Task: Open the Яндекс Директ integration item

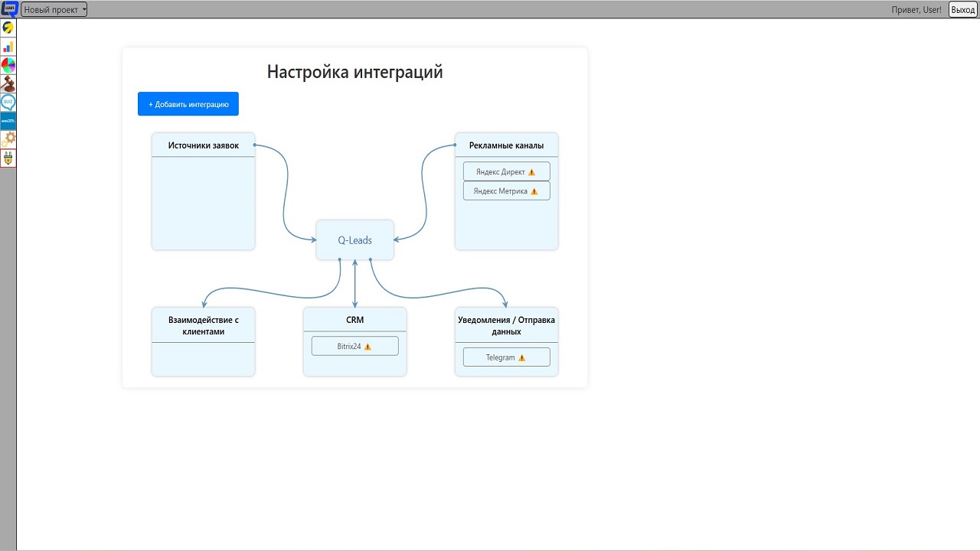Action: pyautogui.click(x=506, y=172)
